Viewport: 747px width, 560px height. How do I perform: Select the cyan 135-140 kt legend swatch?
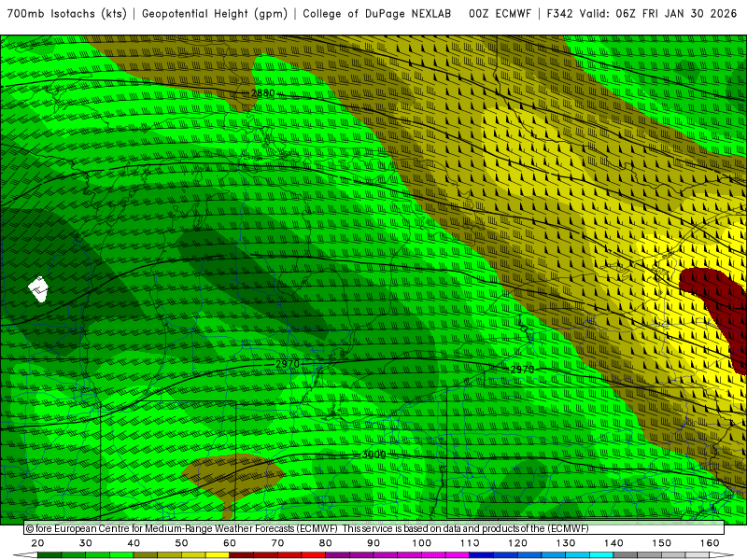(x=601, y=555)
